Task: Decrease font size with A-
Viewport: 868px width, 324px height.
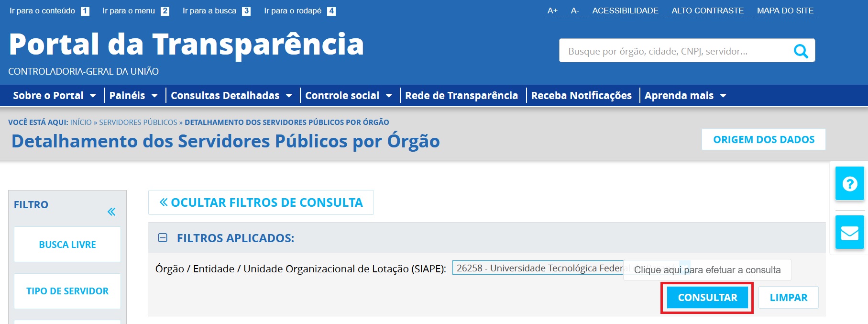Action: 575,11
